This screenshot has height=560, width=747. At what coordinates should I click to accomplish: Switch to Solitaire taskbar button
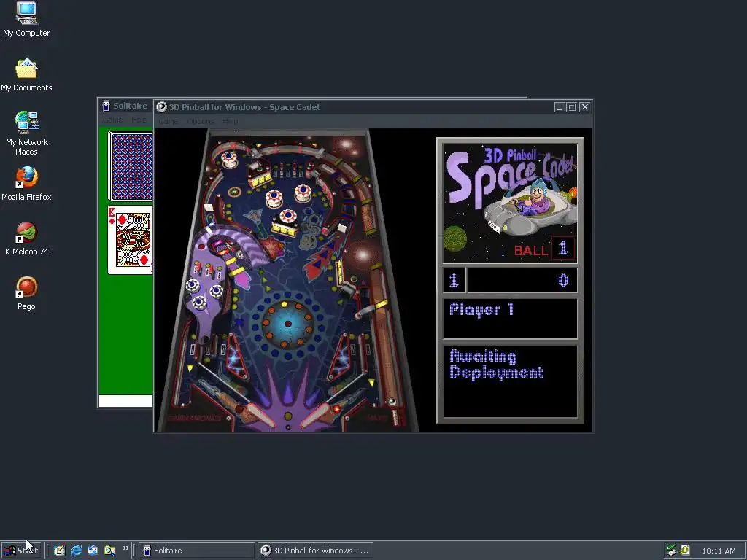tap(196, 551)
